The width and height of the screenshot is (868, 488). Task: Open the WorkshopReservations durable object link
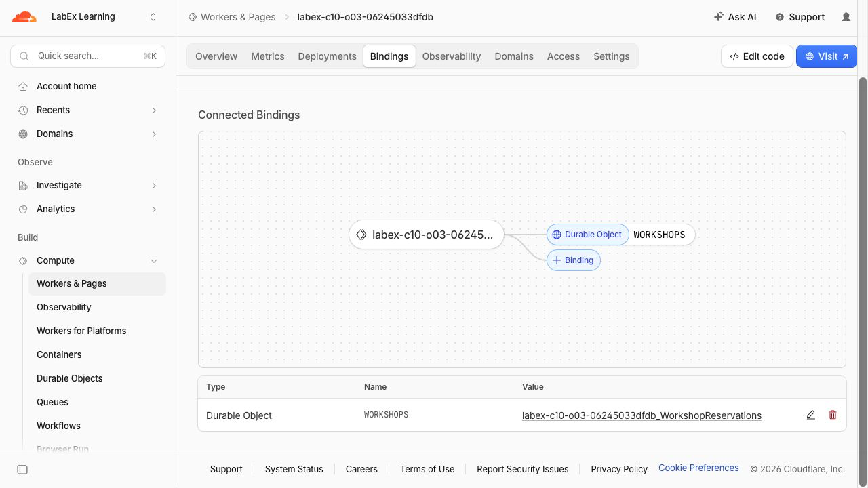click(642, 415)
